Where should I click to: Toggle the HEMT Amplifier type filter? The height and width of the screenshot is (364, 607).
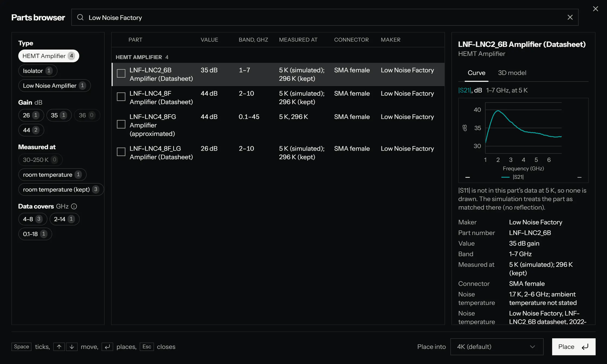pos(49,56)
